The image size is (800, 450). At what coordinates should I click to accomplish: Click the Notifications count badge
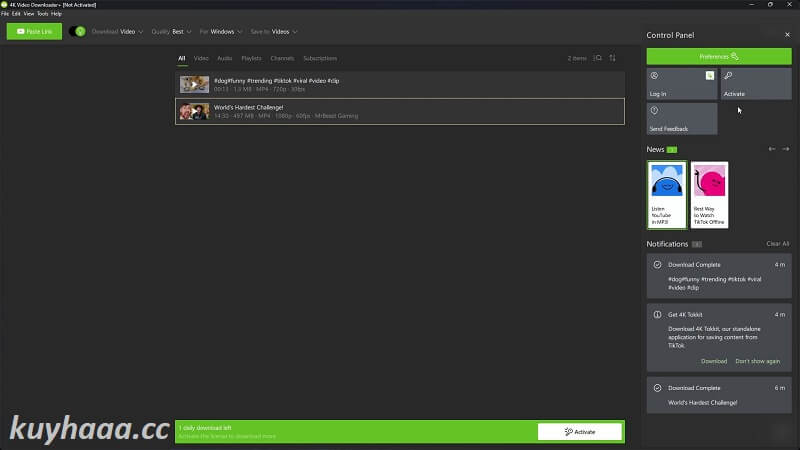tap(697, 244)
